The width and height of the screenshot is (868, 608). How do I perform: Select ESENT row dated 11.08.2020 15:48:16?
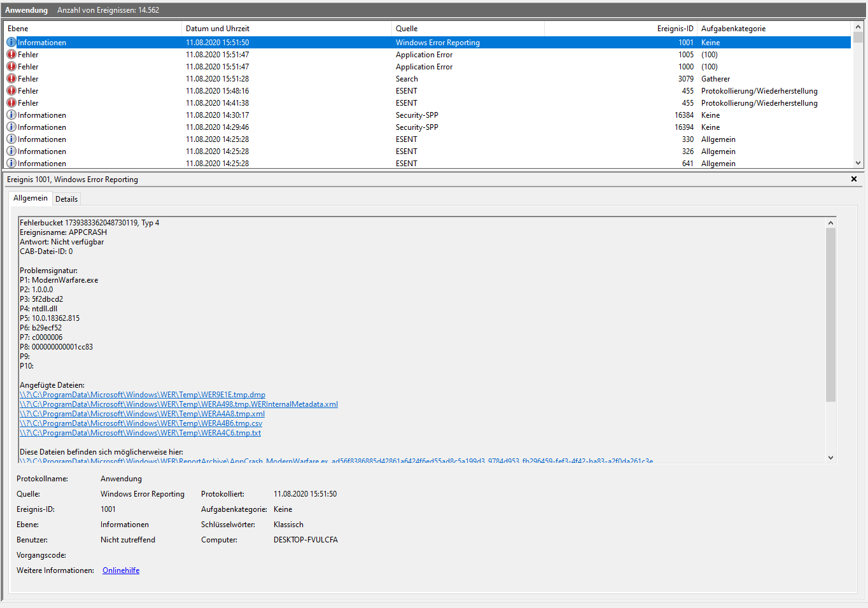427,90
